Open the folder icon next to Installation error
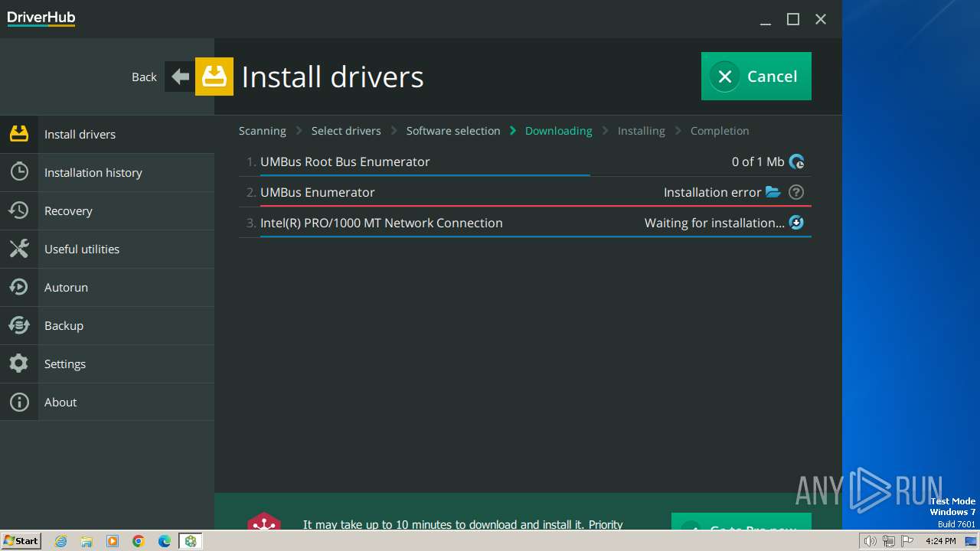Viewport: 980px width, 551px height. pos(773,192)
